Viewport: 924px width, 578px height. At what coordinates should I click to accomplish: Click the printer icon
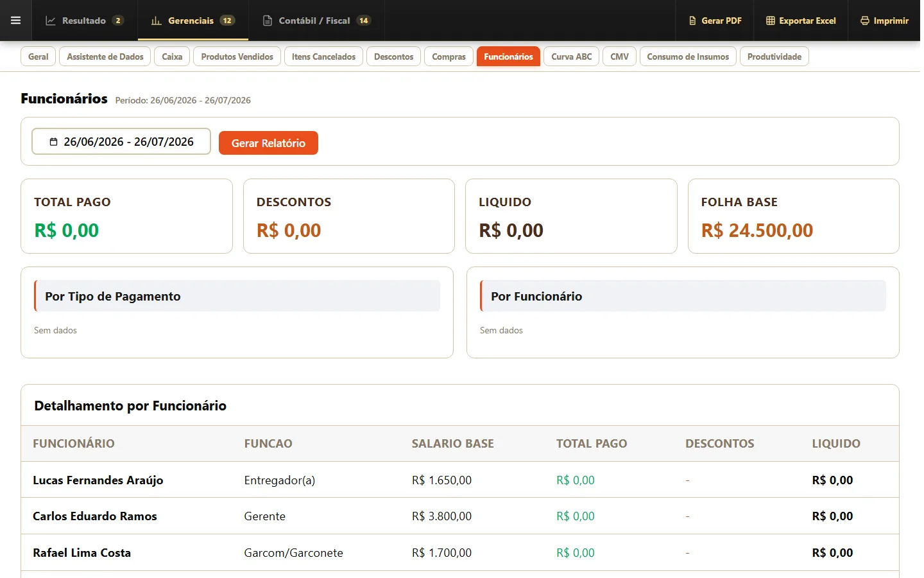click(x=865, y=21)
